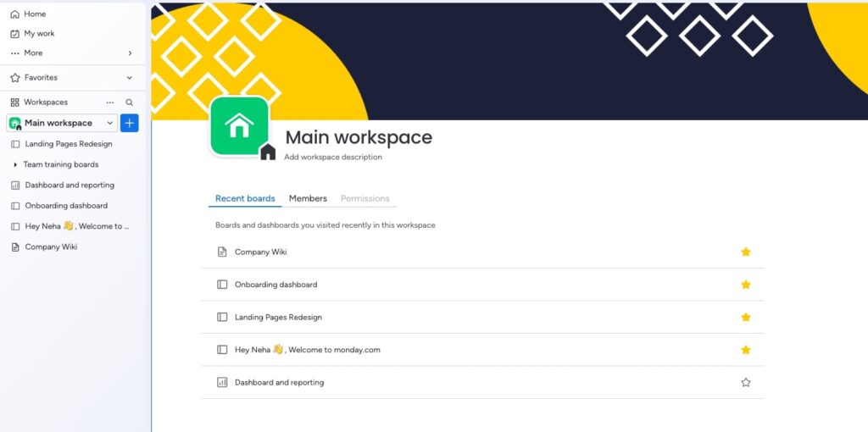Click the workspace cover banner image
This screenshot has width=868, height=432.
pos(509,61)
